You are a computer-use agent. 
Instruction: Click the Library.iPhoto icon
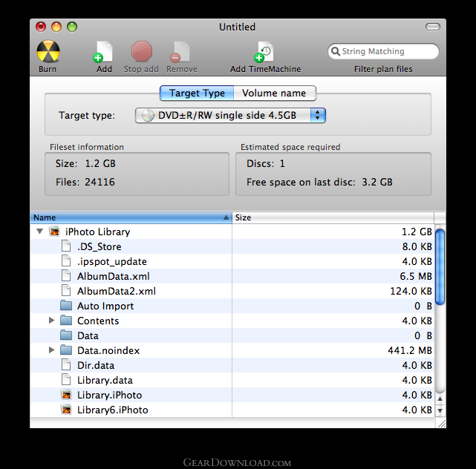coord(66,395)
